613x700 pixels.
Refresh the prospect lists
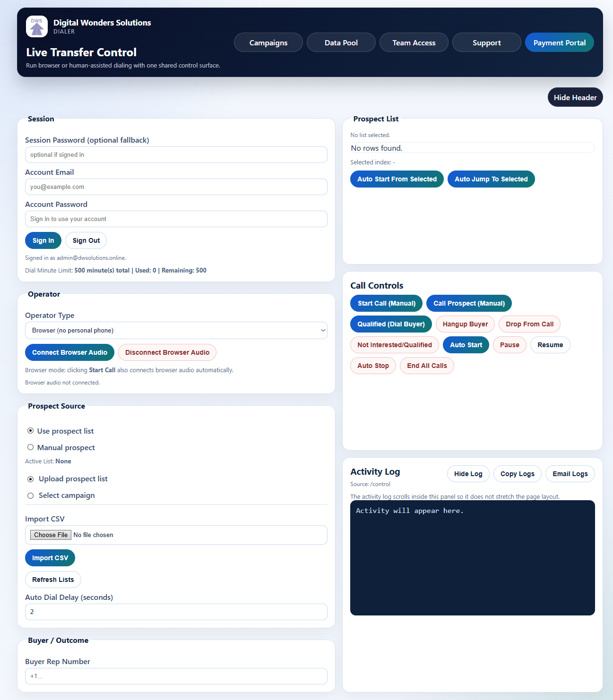(53, 580)
